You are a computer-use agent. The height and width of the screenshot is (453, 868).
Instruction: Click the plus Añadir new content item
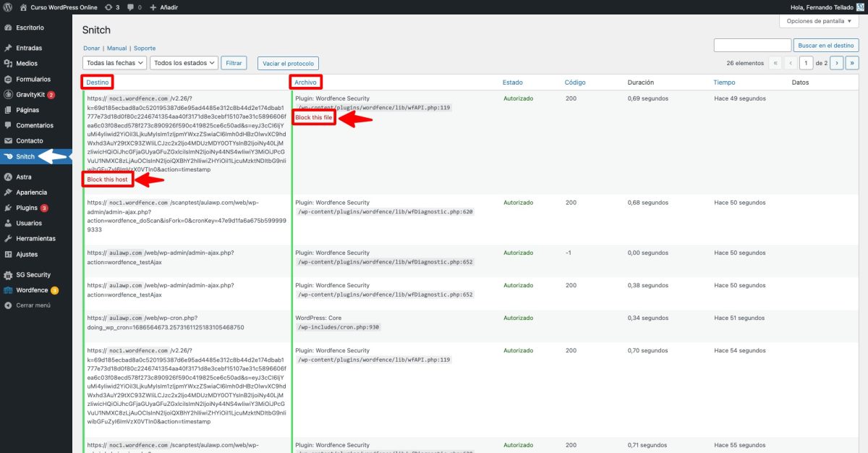pos(164,7)
